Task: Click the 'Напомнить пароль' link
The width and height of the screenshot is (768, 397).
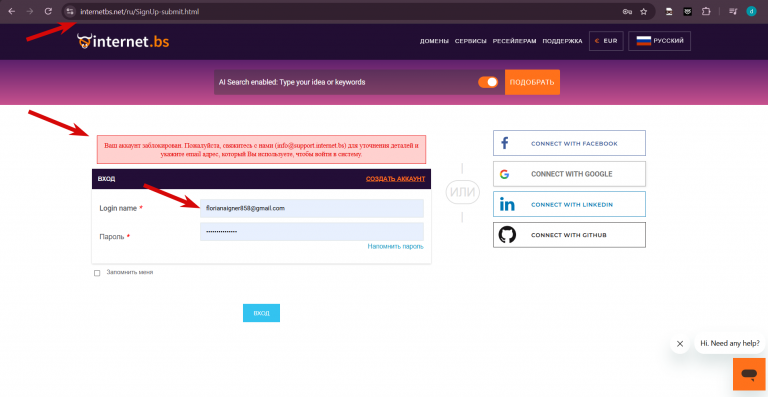Action: (395, 246)
